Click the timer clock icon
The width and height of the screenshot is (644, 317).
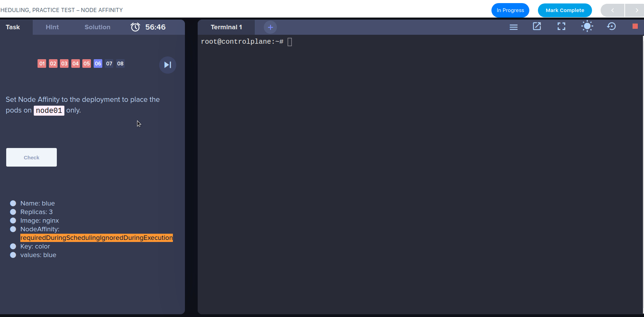(135, 27)
